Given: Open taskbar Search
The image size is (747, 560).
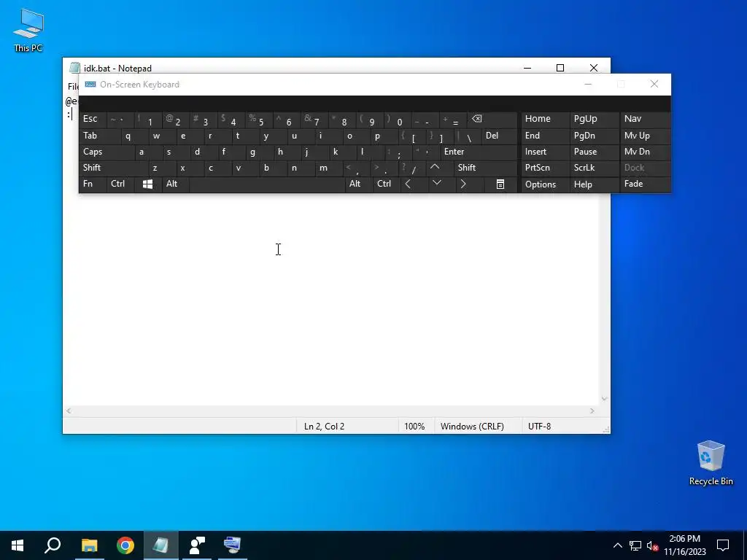Looking at the screenshot, I should (53, 545).
